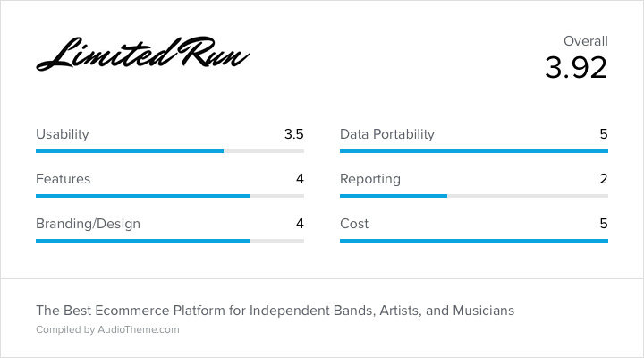Click the Limited Run script logo

tap(143, 54)
